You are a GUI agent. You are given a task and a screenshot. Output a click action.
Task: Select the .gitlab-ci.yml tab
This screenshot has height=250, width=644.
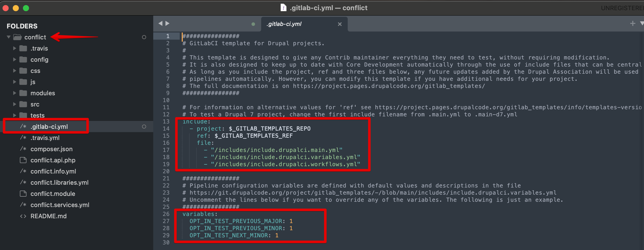284,24
